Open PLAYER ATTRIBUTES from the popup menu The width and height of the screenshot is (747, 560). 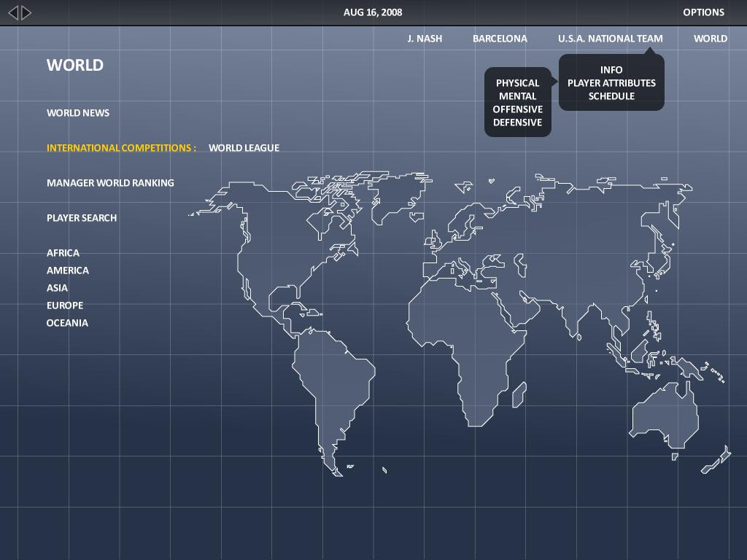(611, 83)
